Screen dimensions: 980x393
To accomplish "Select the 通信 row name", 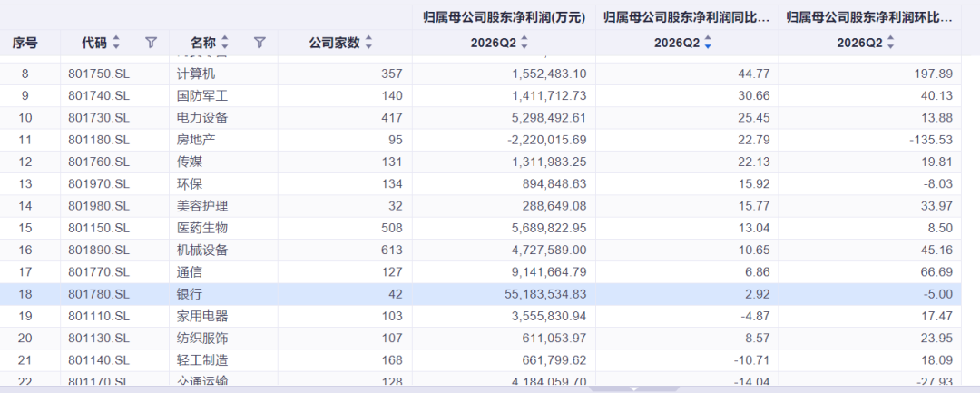I will click(x=190, y=271).
